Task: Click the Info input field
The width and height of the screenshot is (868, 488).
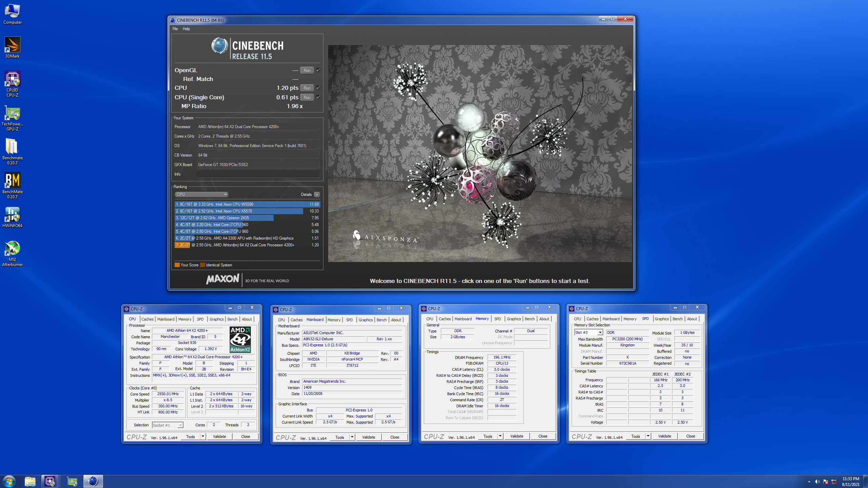Action: (x=258, y=174)
